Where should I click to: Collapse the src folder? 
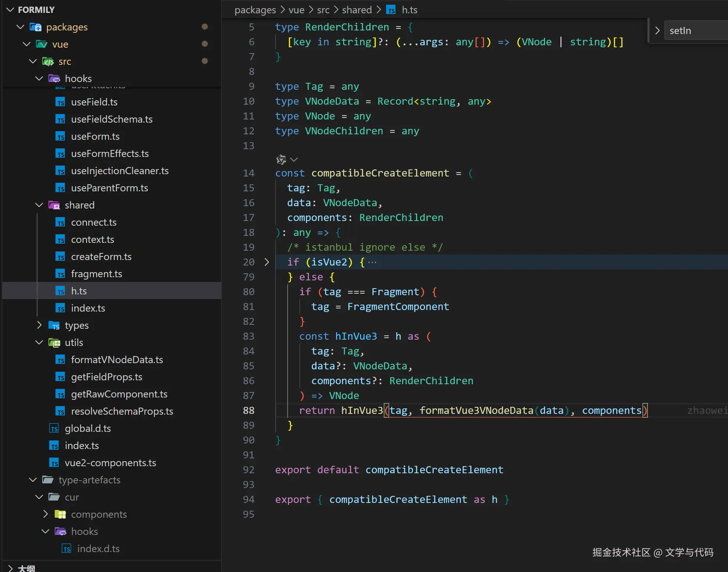[x=33, y=61]
